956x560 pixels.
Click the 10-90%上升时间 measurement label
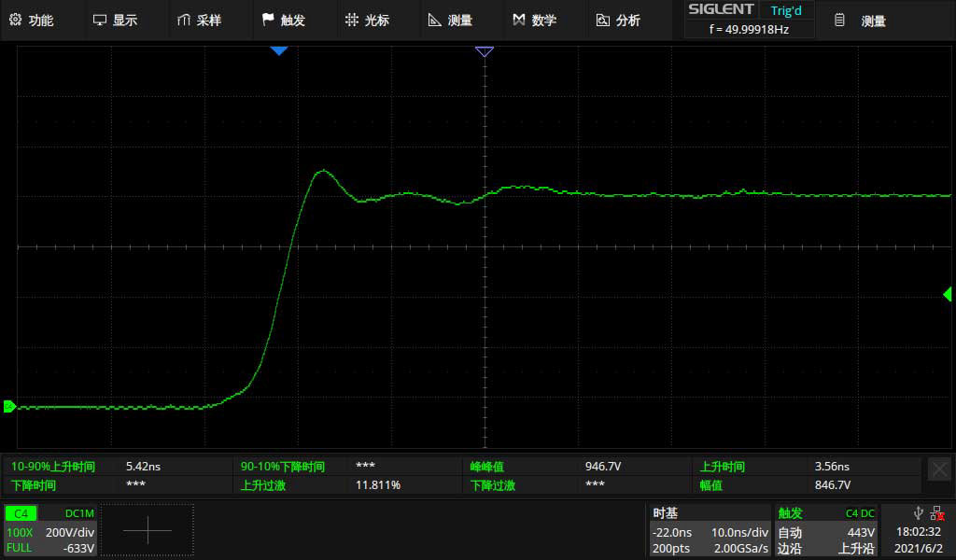tap(53, 467)
